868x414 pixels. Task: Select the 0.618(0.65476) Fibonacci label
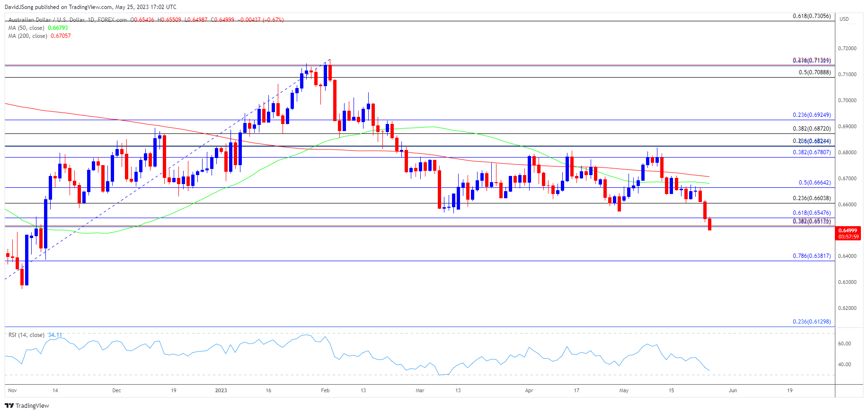pyautogui.click(x=812, y=213)
